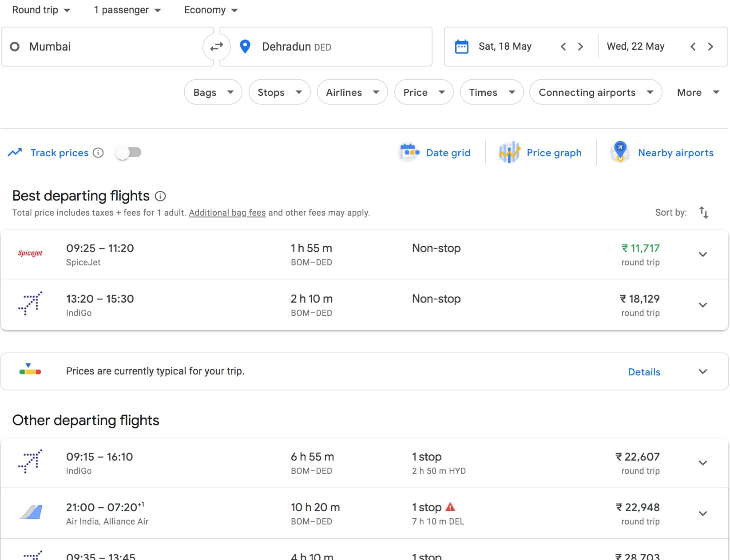
Task: Click the Additional bag fees link
Action: 227,213
